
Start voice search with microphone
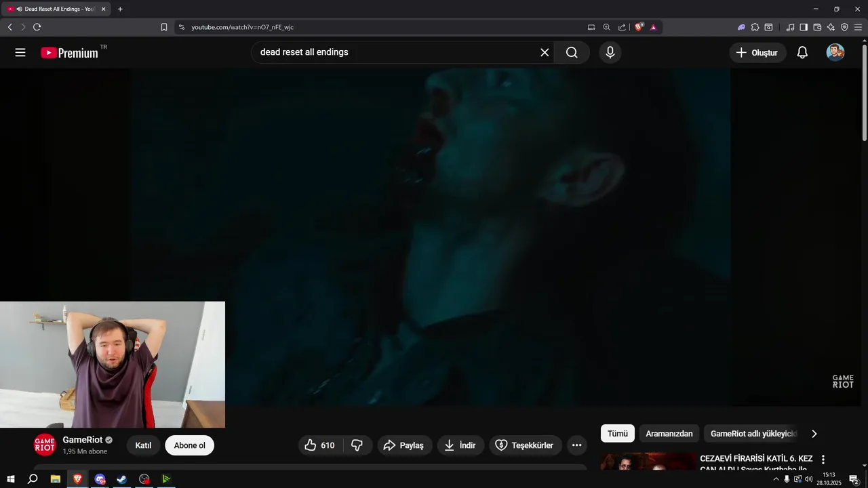point(610,52)
